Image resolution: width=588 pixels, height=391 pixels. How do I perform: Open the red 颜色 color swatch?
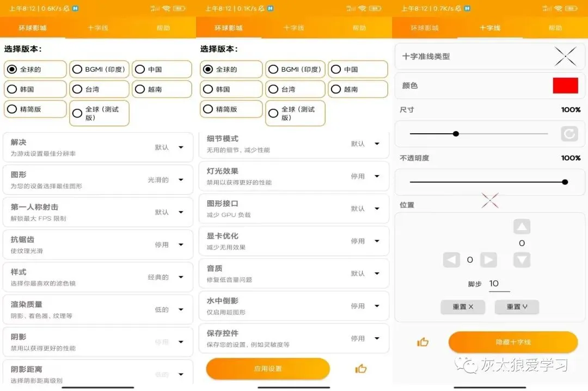click(565, 85)
